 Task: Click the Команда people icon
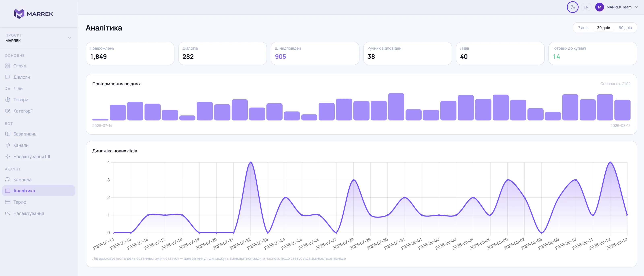pyautogui.click(x=8, y=179)
